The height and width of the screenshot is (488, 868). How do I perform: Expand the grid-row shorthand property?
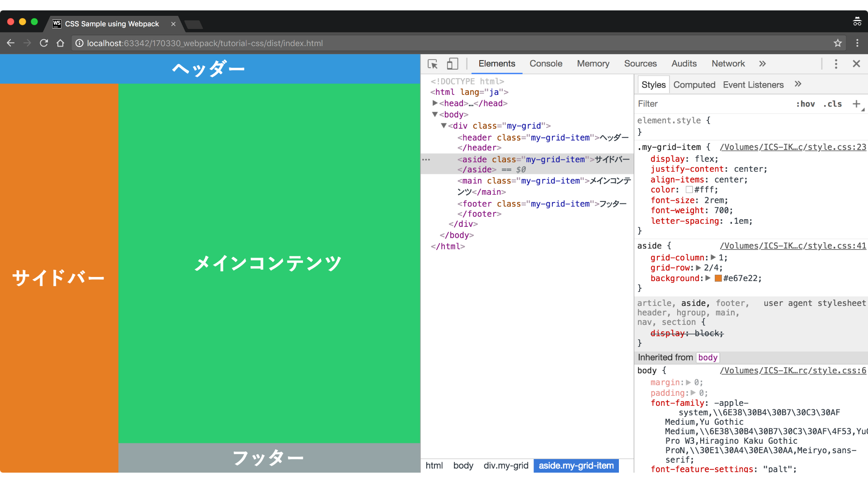click(x=698, y=267)
